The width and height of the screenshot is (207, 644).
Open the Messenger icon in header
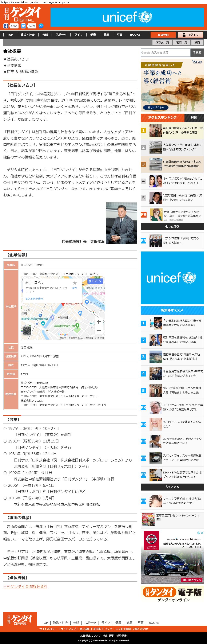click(x=41, y=26)
